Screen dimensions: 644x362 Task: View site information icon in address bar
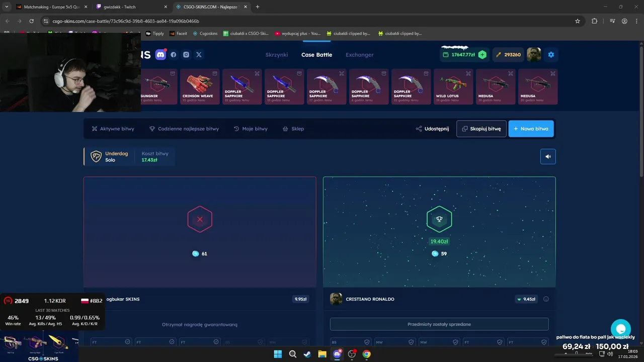click(46, 21)
